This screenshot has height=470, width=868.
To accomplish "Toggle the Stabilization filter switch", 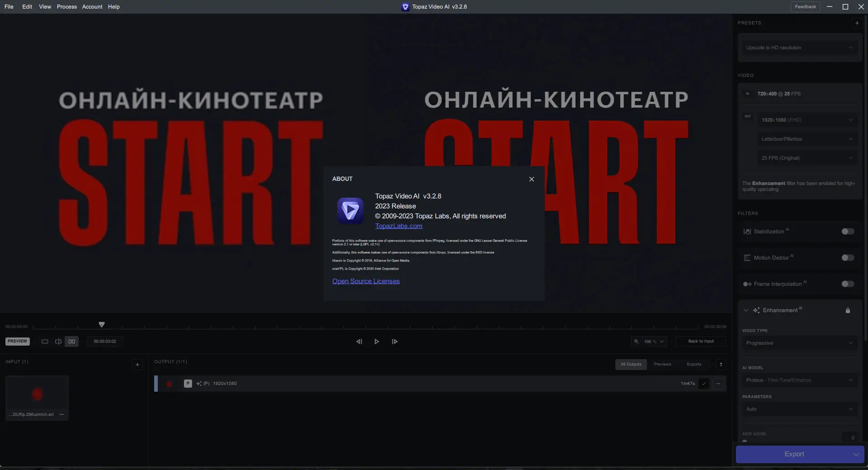I will click(848, 232).
